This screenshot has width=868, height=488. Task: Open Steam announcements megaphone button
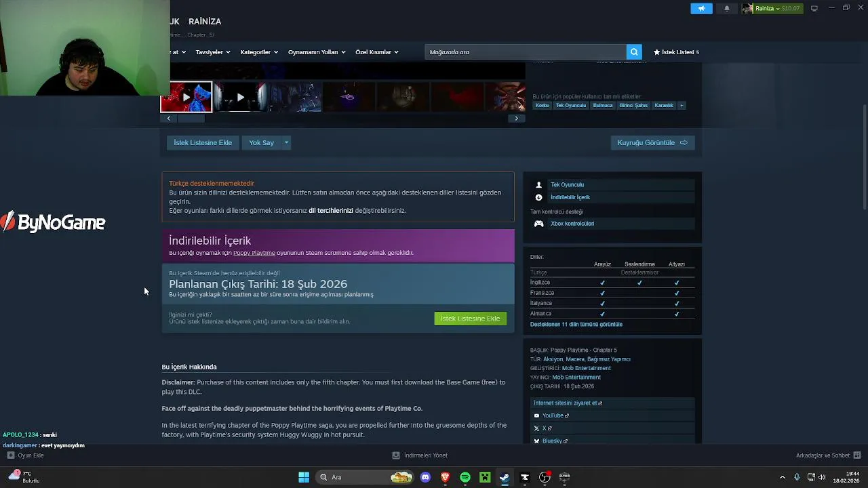[x=702, y=8]
